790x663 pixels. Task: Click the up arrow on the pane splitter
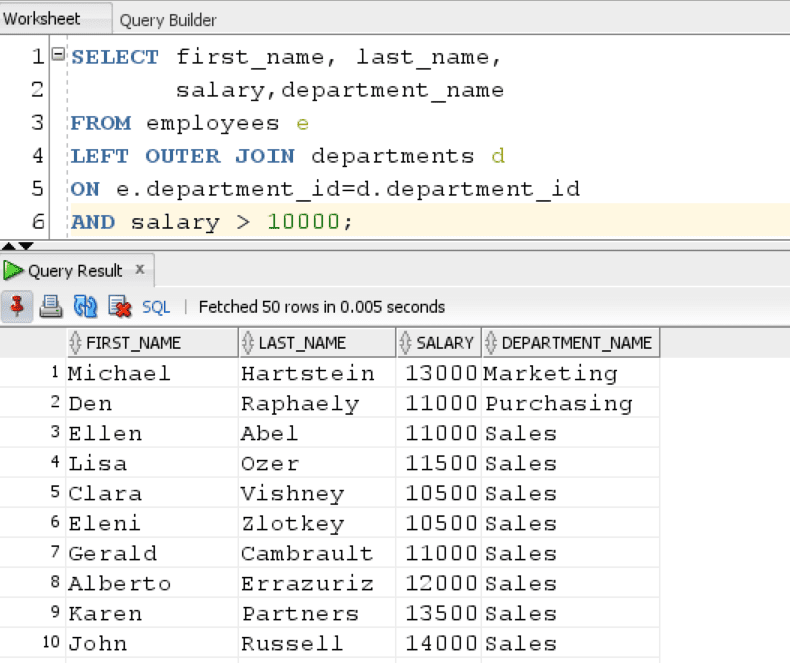[x=9, y=246]
